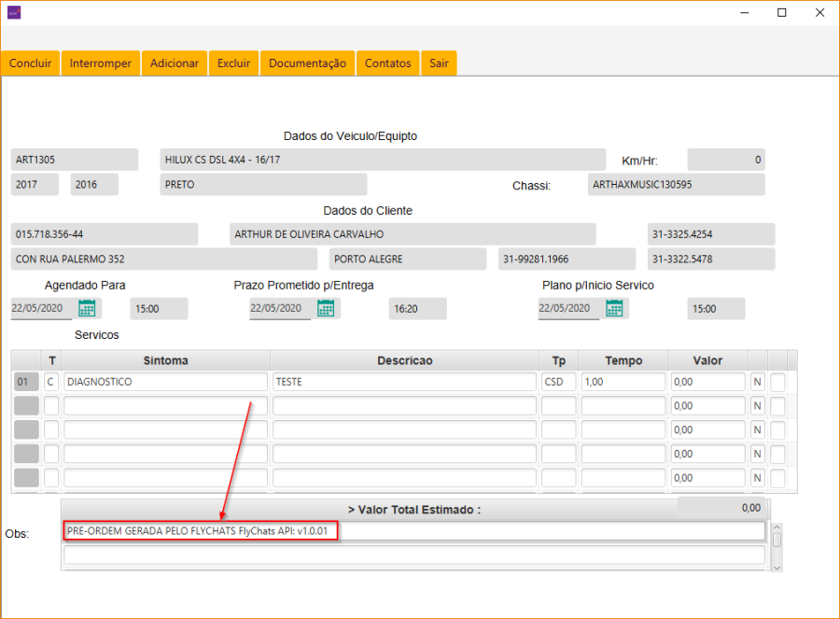Open calendar for Agendado Para date
The image size is (840, 619).
click(87, 309)
